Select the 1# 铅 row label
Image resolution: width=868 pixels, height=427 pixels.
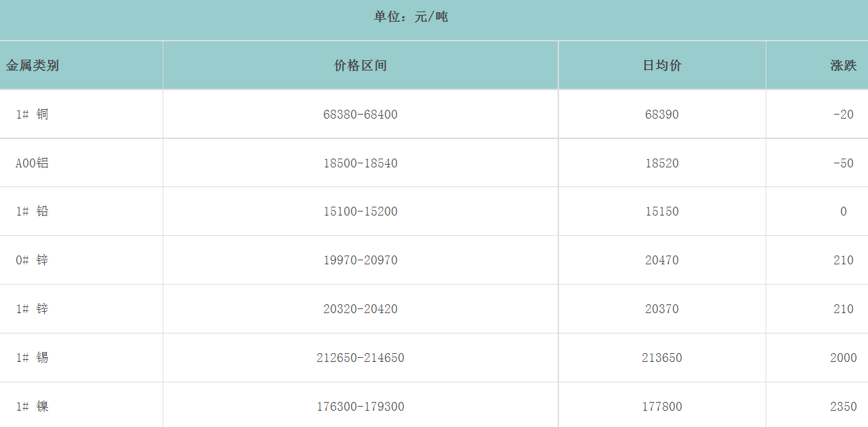tap(33, 211)
